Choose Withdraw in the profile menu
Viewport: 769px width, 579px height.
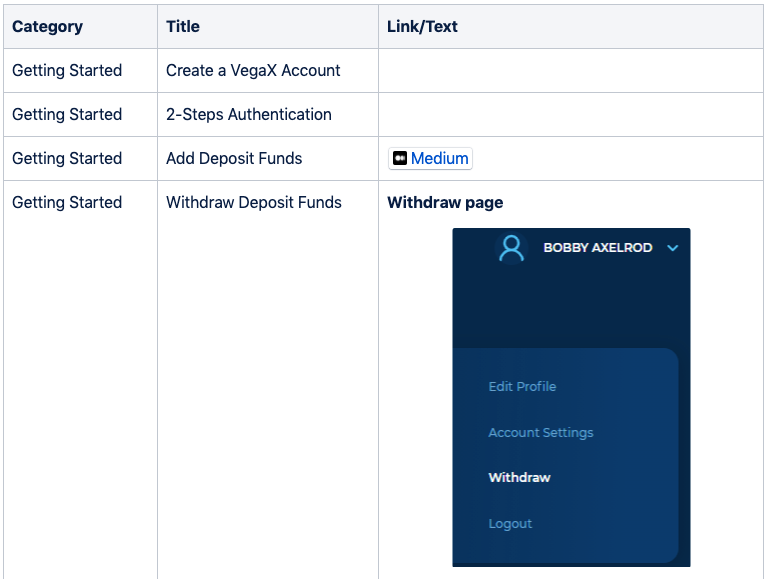point(519,478)
